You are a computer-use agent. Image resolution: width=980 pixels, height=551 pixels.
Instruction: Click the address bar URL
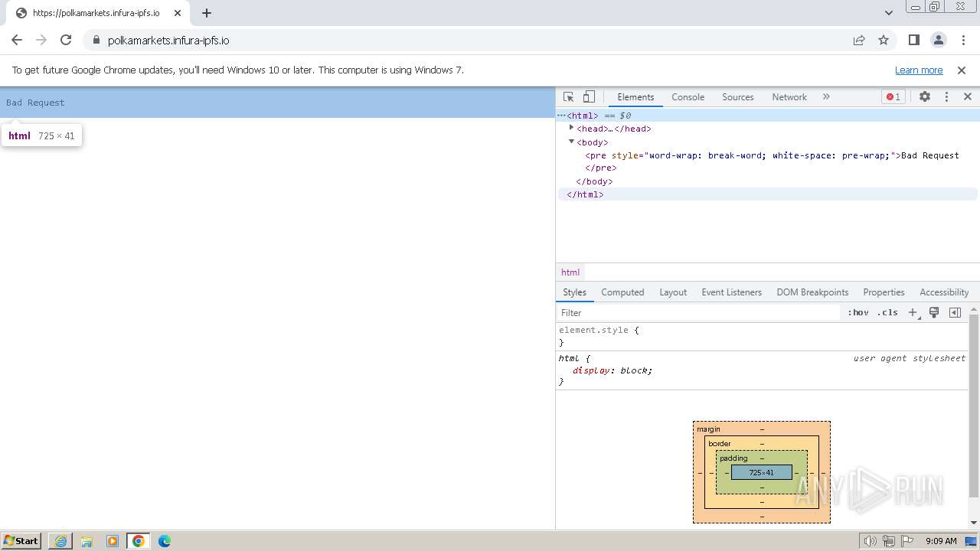click(168, 41)
